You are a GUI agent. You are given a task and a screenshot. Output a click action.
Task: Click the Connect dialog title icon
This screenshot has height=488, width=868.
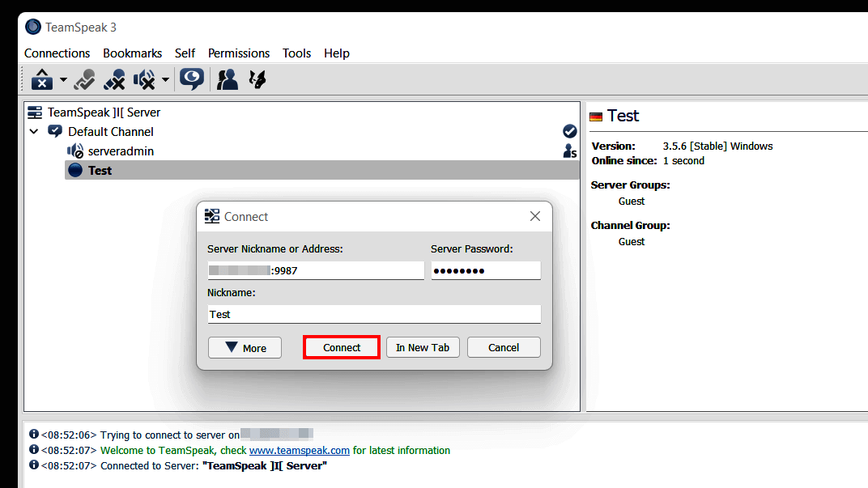click(212, 216)
